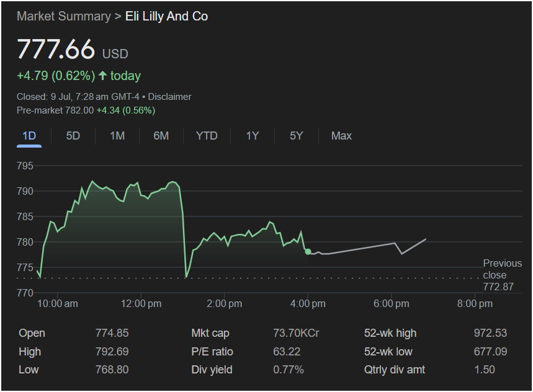This screenshot has width=533, height=392.
Task: Click the Low value 768.80
Action: tap(112, 370)
